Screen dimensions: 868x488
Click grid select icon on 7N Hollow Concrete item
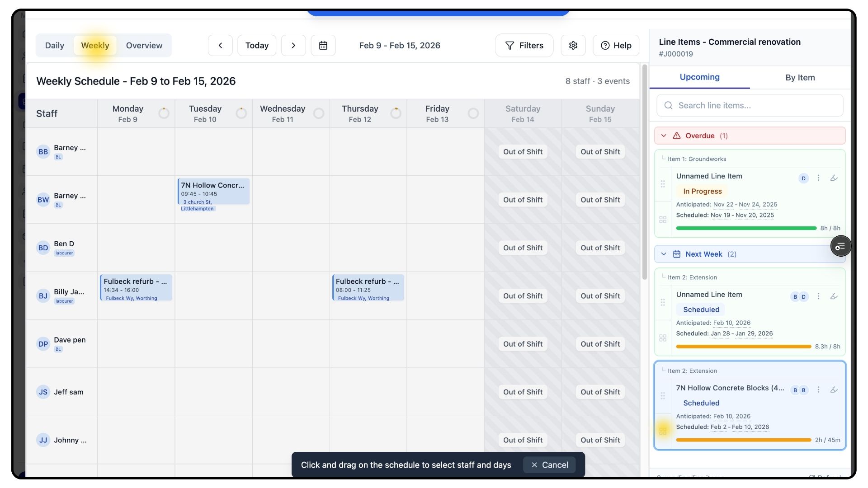(663, 431)
